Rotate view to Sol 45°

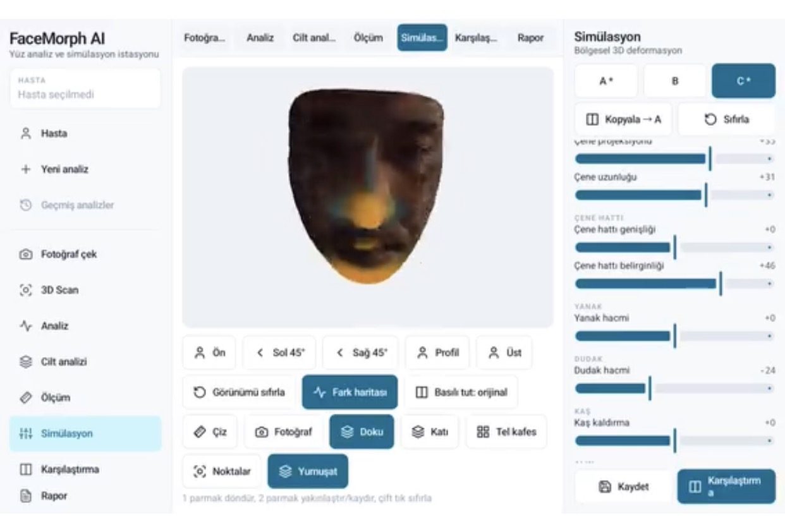(279, 353)
